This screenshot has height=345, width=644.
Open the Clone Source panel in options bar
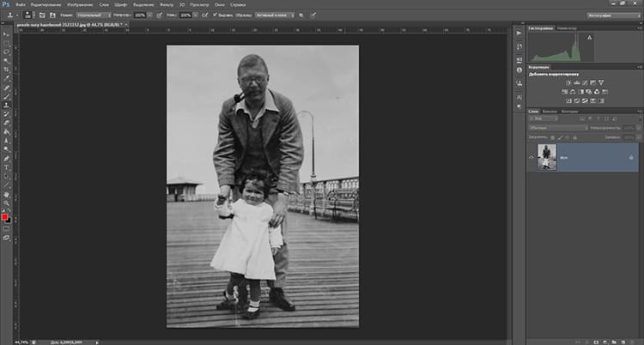(52, 15)
